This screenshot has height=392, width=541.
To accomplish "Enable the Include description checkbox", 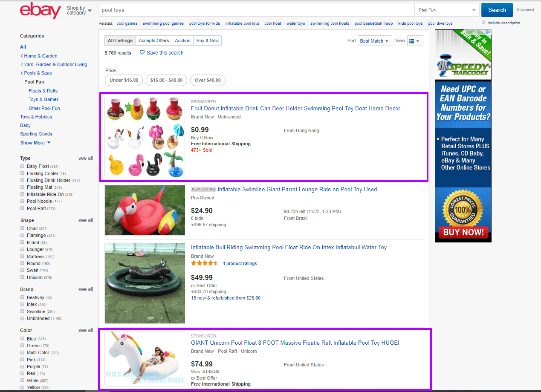I will (x=484, y=22).
